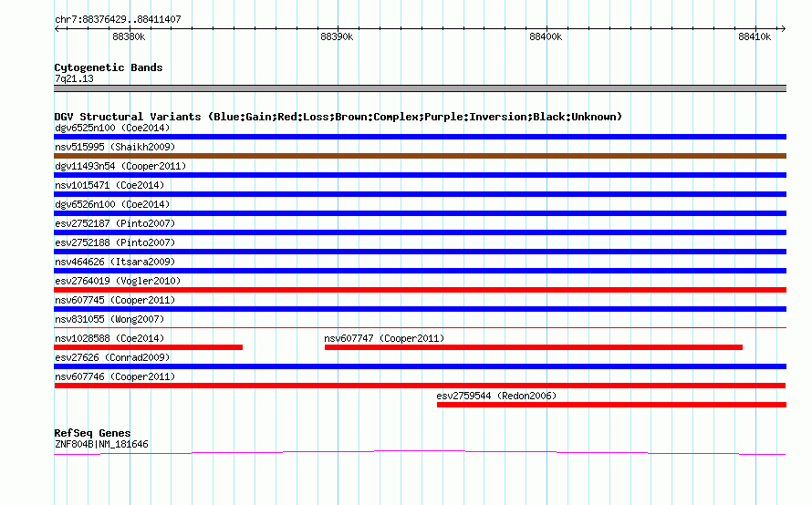Image resolution: width=812 pixels, height=505 pixels.
Task: Click the gray 7q21.13 cytogenetic band bar
Action: (x=420, y=88)
